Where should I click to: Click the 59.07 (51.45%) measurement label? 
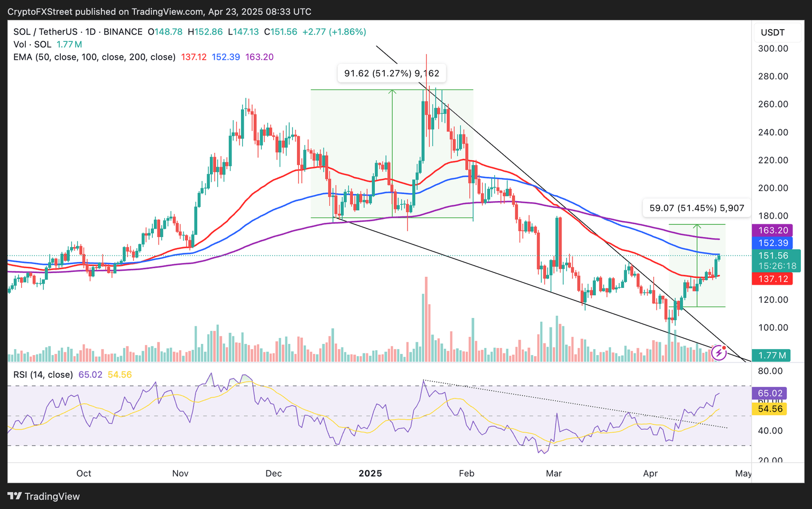tap(696, 208)
